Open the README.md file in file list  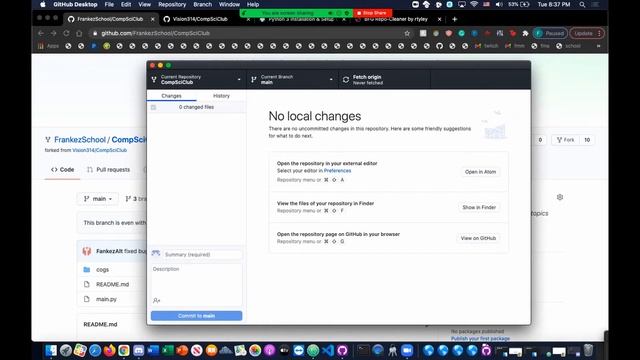point(112,284)
